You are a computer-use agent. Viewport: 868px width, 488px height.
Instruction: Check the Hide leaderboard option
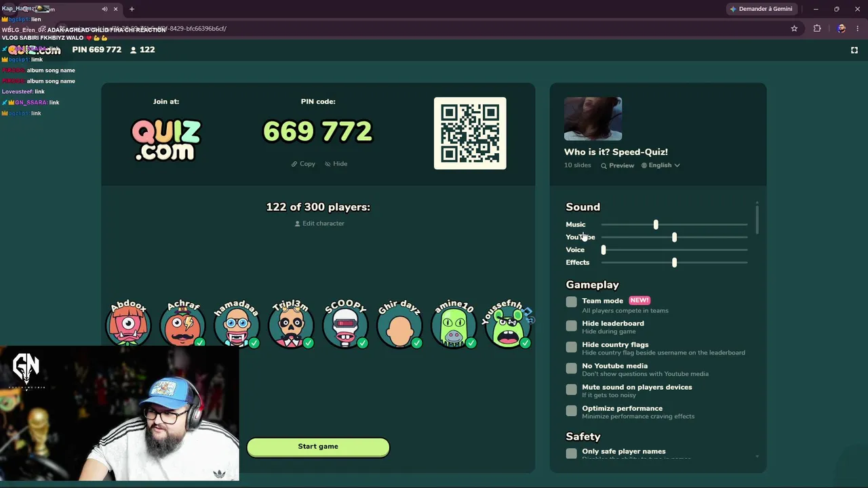(572, 326)
